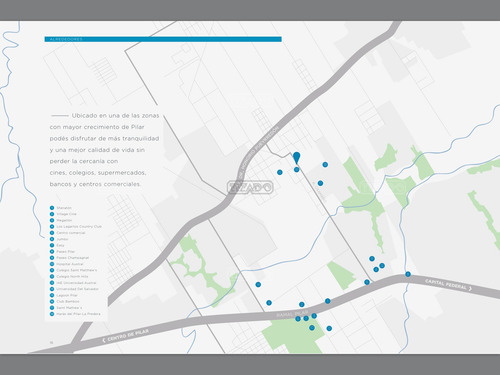Click the blue teardrop location pin
Viewport: 500px width, 375px height.
tap(296, 157)
